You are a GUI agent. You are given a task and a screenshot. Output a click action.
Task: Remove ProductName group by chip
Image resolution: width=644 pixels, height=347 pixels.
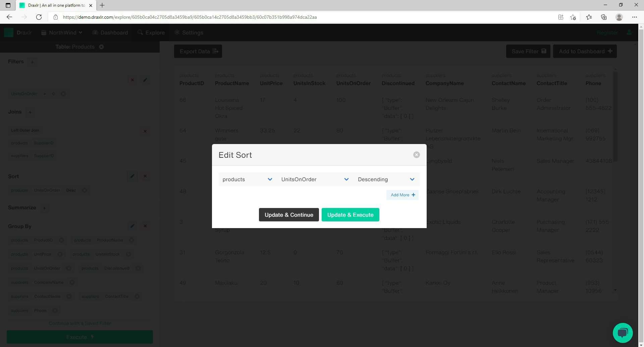131,240
